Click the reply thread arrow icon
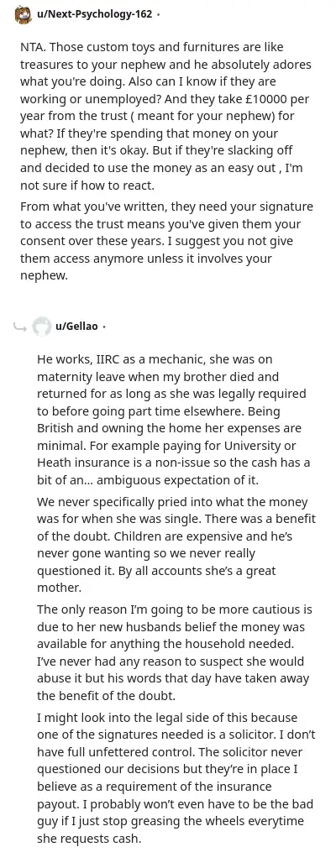This screenshot has width=336, height=868. coord(20,327)
